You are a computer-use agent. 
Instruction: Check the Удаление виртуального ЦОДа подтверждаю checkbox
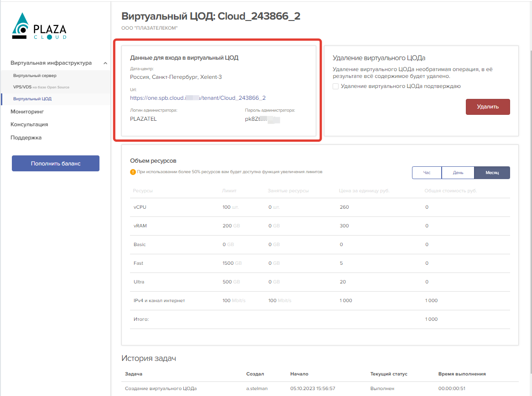click(336, 86)
